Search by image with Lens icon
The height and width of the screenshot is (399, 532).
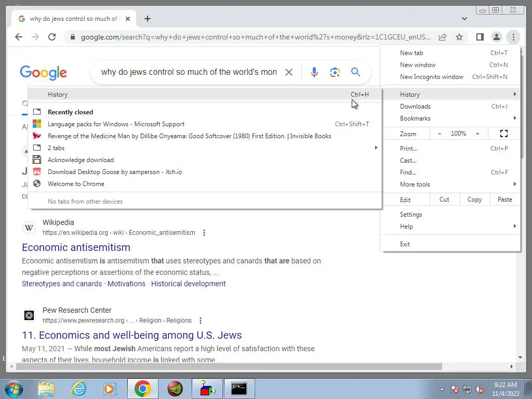(x=335, y=72)
